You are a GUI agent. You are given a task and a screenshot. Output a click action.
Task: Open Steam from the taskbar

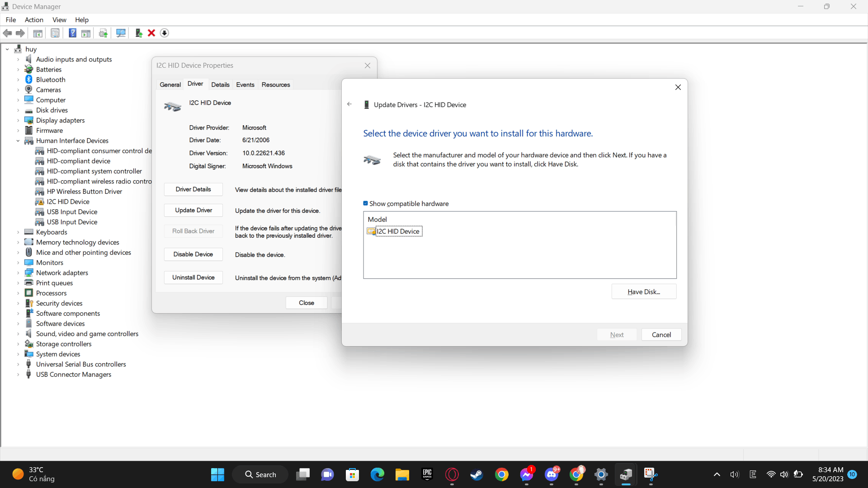[x=476, y=474]
